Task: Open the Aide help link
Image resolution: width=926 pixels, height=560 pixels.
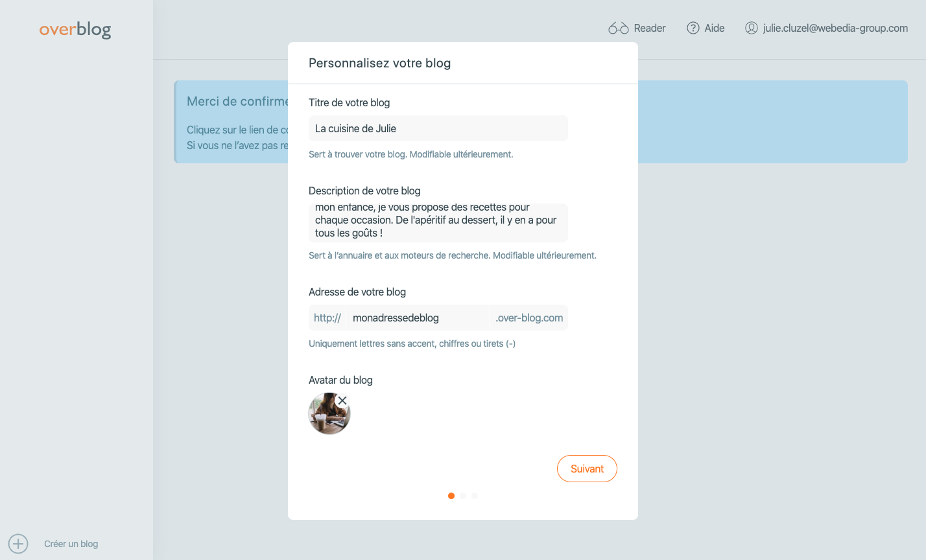Action: [x=706, y=28]
